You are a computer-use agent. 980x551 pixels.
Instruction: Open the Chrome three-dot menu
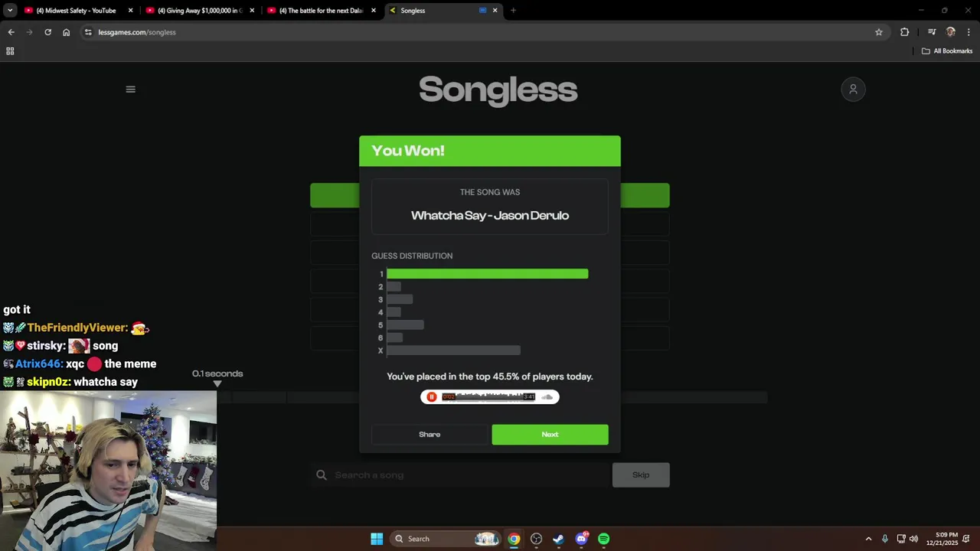coord(969,32)
